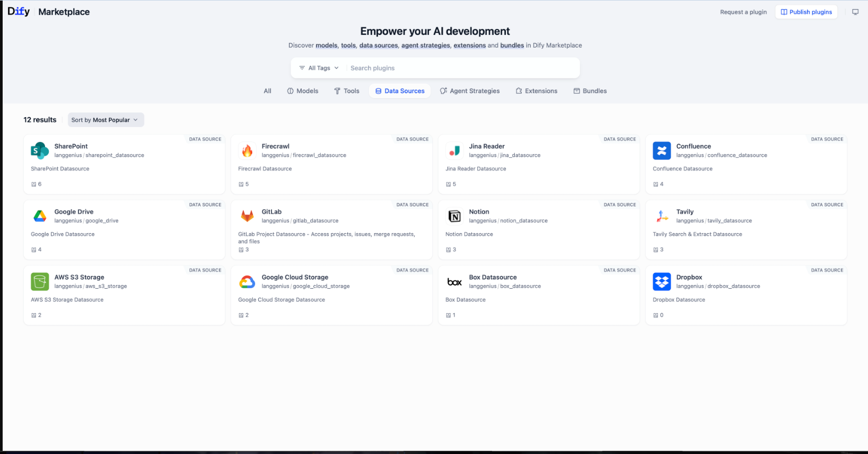Open the Jina Reader plugin icon
This screenshot has height=454, width=868.
pos(454,150)
